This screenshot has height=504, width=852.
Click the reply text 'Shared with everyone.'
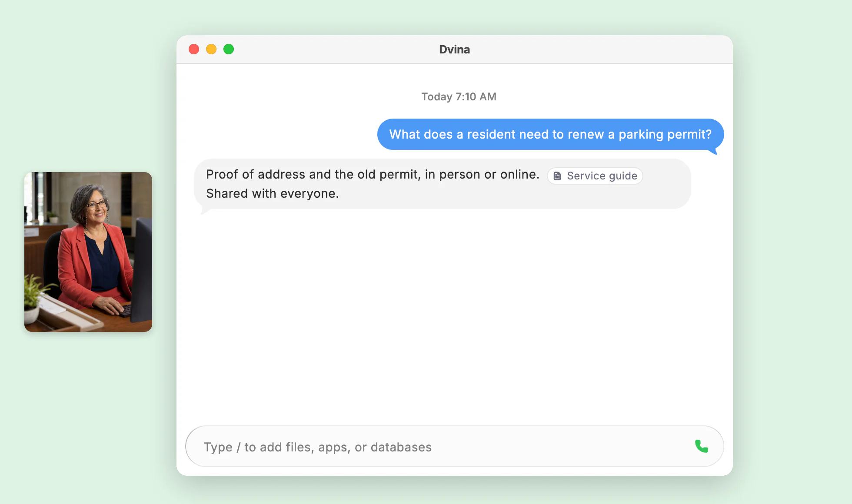[272, 193]
